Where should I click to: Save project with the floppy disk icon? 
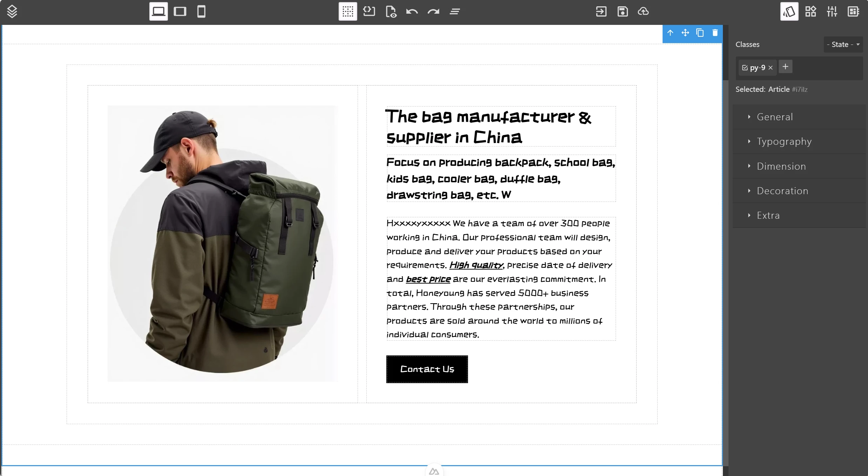click(x=623, y=12)
